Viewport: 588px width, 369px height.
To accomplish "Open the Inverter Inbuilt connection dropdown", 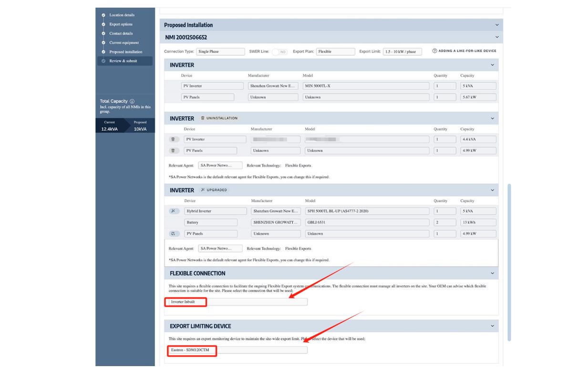I will tap(237, 302).
